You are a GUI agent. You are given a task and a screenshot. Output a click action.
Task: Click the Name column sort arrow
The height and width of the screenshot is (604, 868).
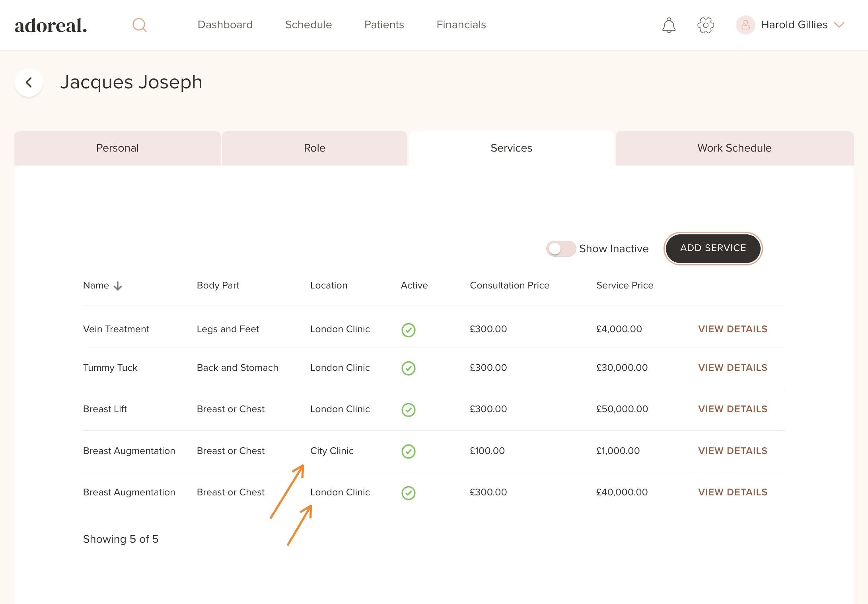pyautogui.click(x=118, y=286)
